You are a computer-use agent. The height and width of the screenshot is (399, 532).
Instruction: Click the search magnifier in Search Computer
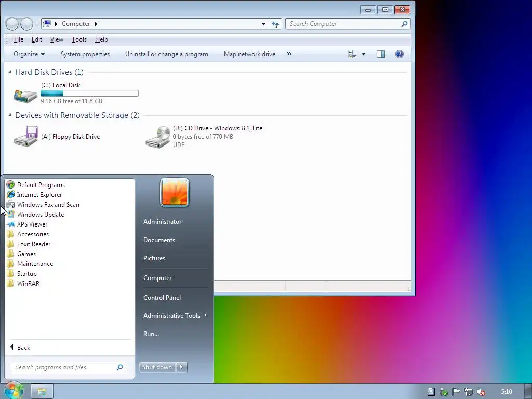click(x=404, y=24)
